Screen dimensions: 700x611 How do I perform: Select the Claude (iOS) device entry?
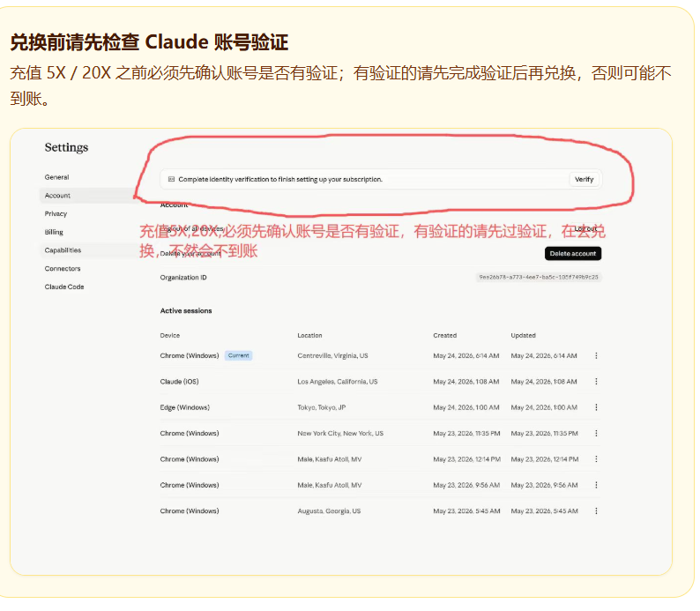pos(180,382)
